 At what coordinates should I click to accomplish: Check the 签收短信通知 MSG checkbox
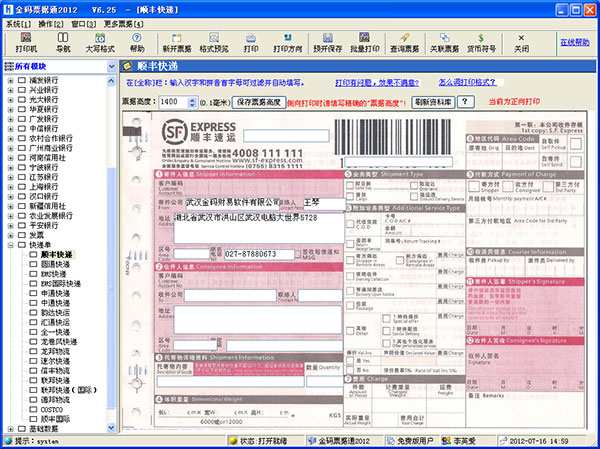click(x=298, y=254)
